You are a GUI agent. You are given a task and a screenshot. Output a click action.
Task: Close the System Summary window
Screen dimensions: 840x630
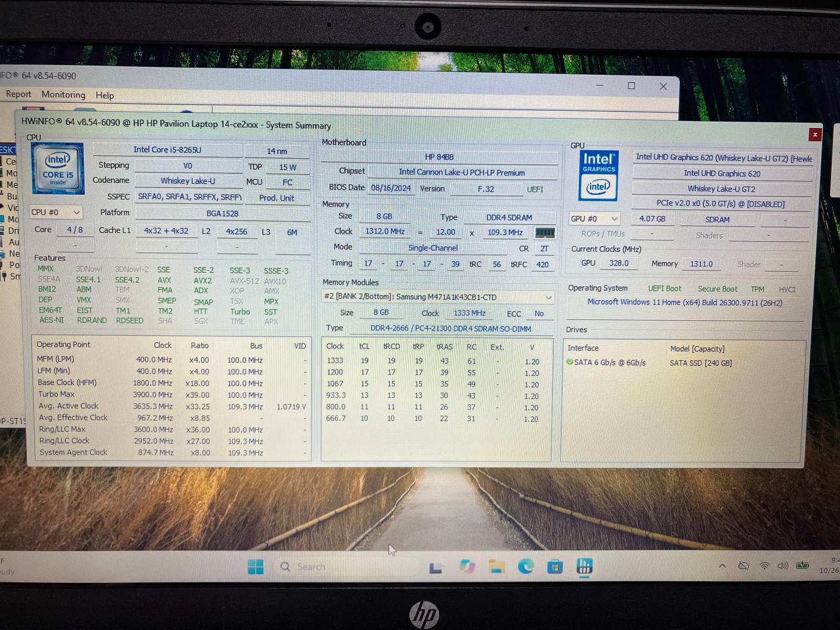(814, 134)
